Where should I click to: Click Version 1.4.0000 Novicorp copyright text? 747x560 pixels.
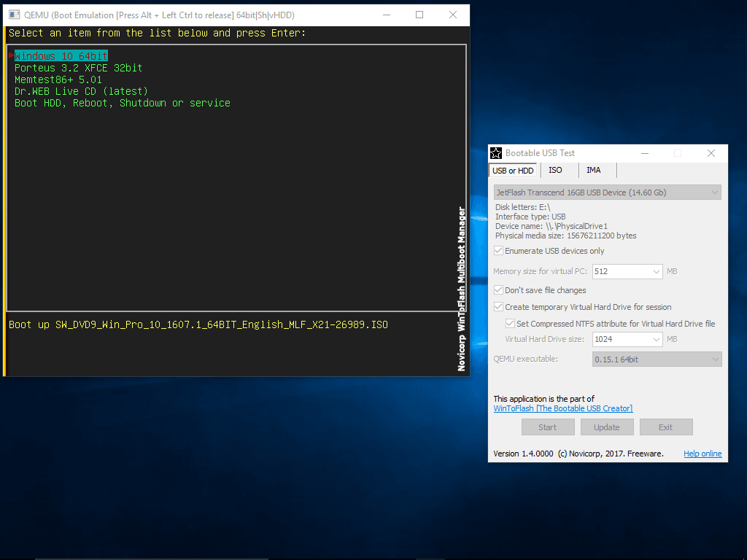click(x=578, y=454)
